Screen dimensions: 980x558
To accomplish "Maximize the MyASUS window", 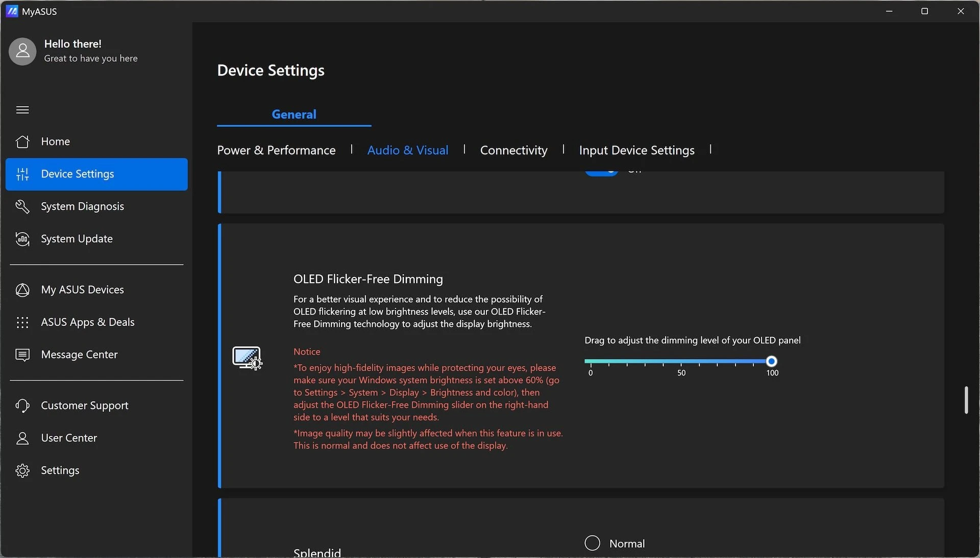I will pyautogui.click(x=924, y=11).
